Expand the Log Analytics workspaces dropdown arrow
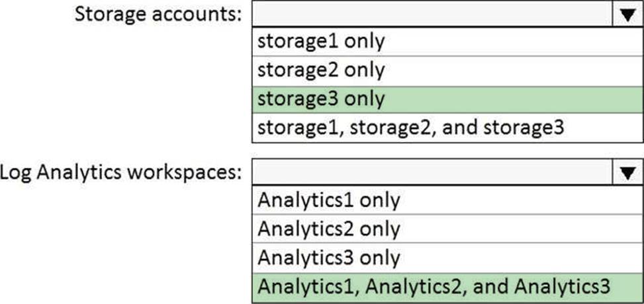Viewport: 644px width, 304px height. click(625, 172)
